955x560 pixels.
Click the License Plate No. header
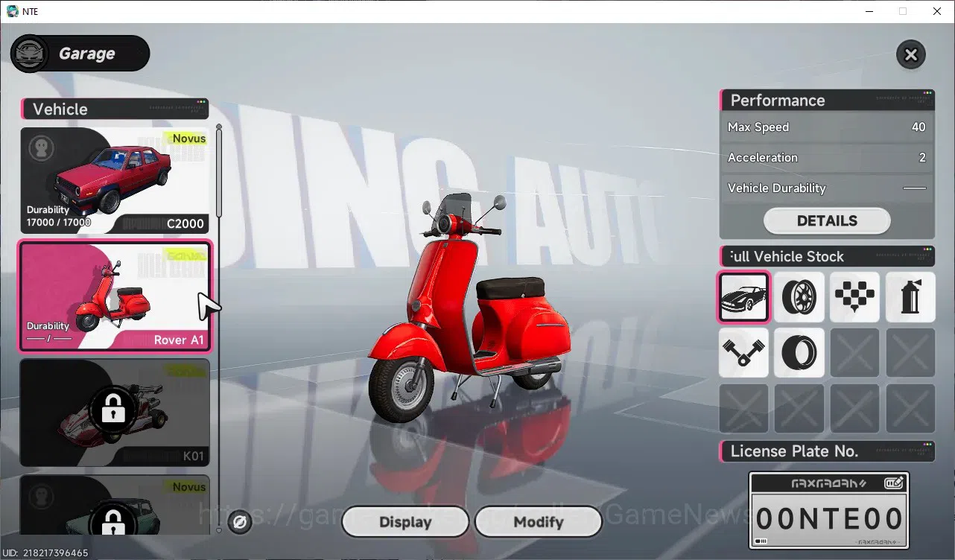coord(827,451)
